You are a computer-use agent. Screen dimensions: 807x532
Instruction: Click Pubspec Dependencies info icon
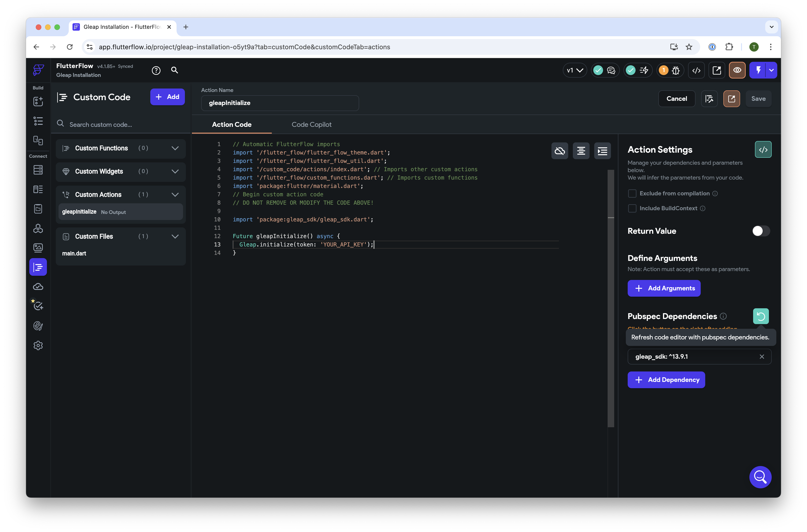pyautogui.click(x=723, y=316)
